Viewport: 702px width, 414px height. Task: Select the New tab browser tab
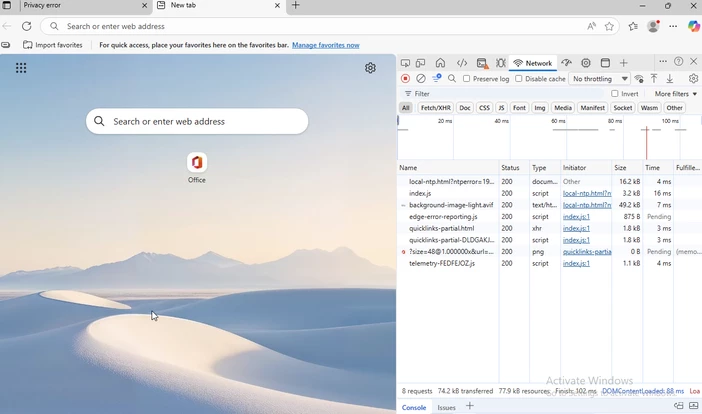click(219, 6)
